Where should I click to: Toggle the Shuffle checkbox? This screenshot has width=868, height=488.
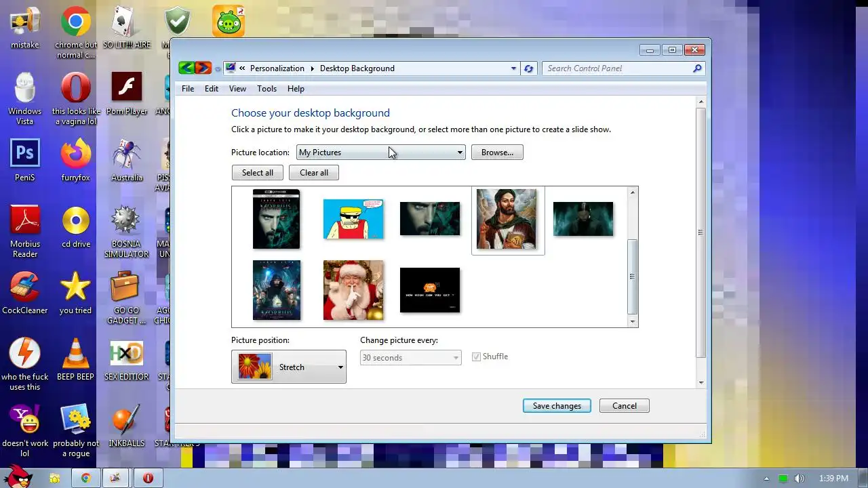pyautogui.click(x=476, y=357)
